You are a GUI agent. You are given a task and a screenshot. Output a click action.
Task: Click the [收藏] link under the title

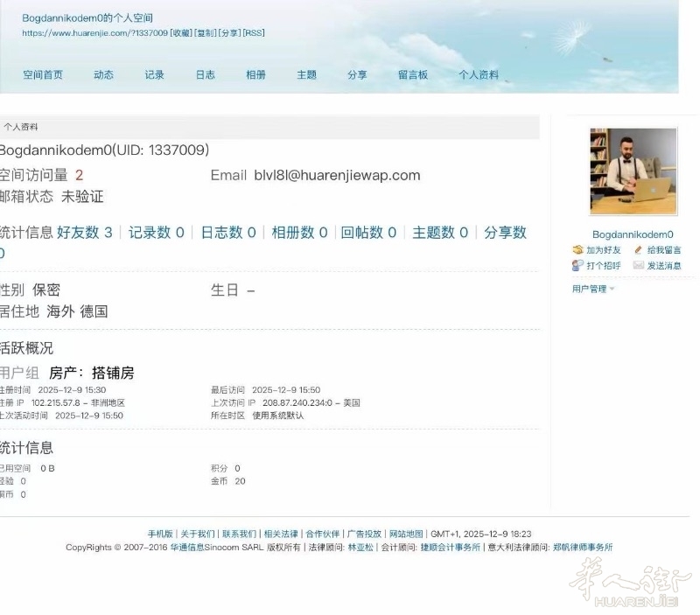182,33
